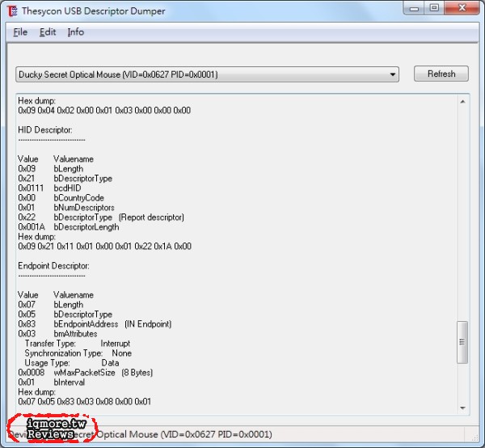
Task: Open the File menu
Action: tap(20, 32)
